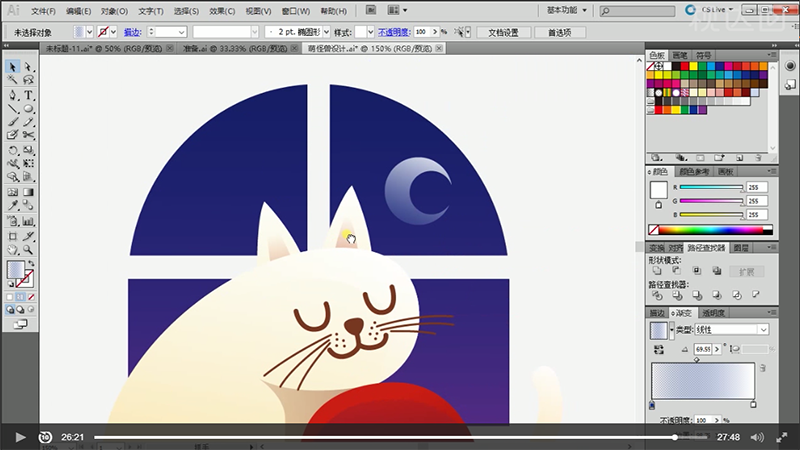800x450 pixels.
Task: Toggle Draw Behind mode
Action: pyautogui.click(x=20, y=310)
